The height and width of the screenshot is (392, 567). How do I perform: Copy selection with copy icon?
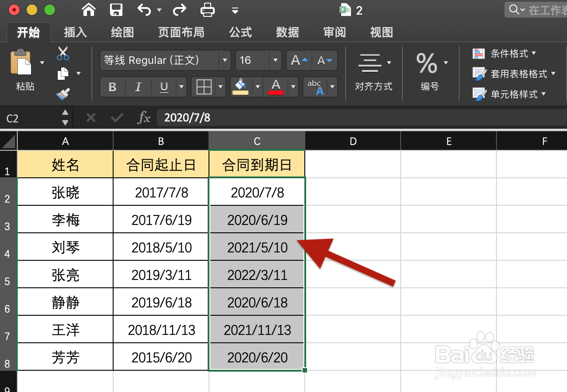(x=63, y=73)
